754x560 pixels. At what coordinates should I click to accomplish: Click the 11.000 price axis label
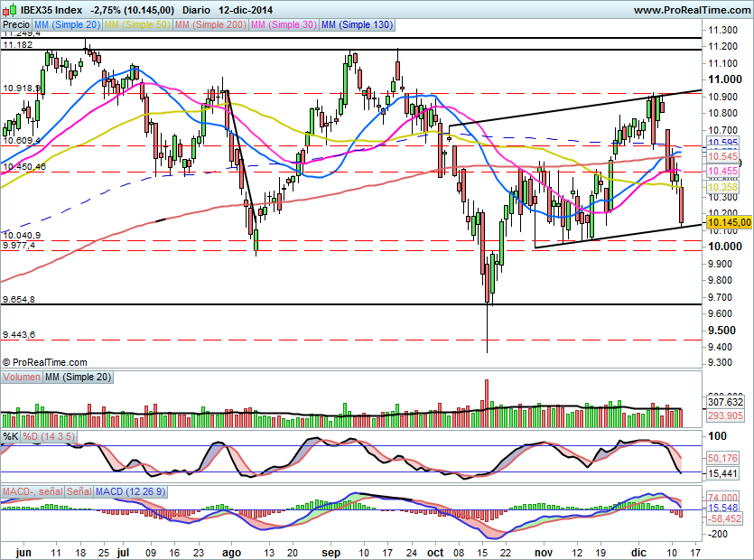pos(725,79)
